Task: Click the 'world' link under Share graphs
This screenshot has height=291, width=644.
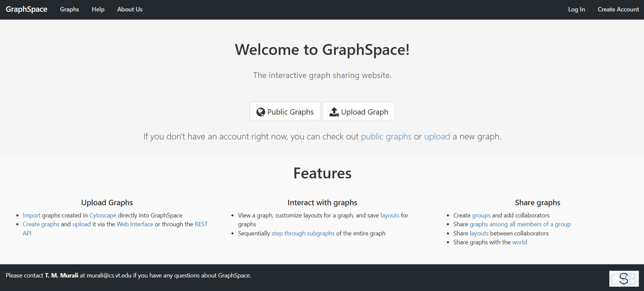Action: [519, 242]
